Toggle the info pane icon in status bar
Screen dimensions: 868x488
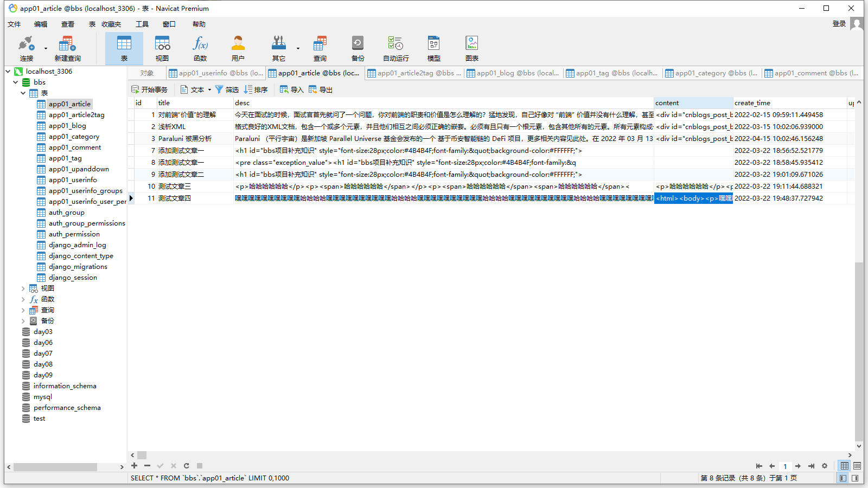coord(855,478)
